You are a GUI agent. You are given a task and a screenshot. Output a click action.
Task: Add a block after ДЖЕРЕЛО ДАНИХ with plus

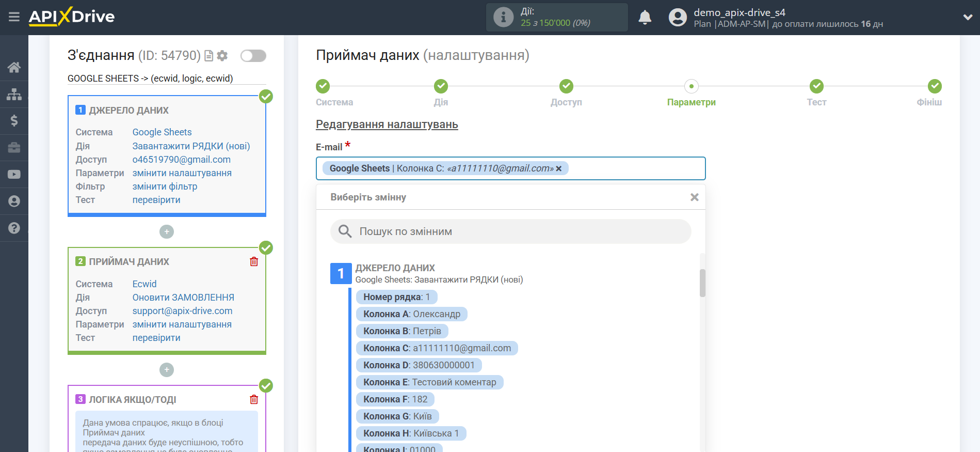click(x=167, y=231)
